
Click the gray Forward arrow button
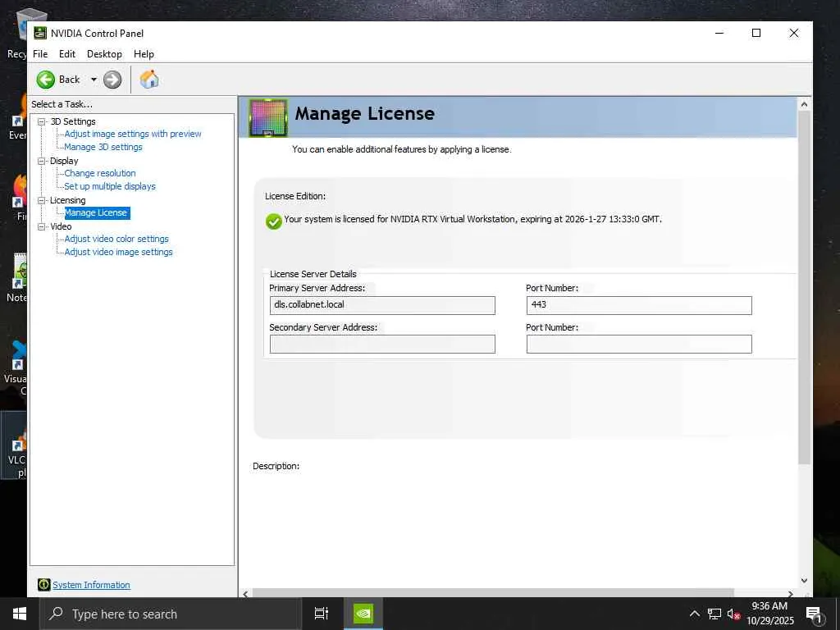click(x=112, y=80)
